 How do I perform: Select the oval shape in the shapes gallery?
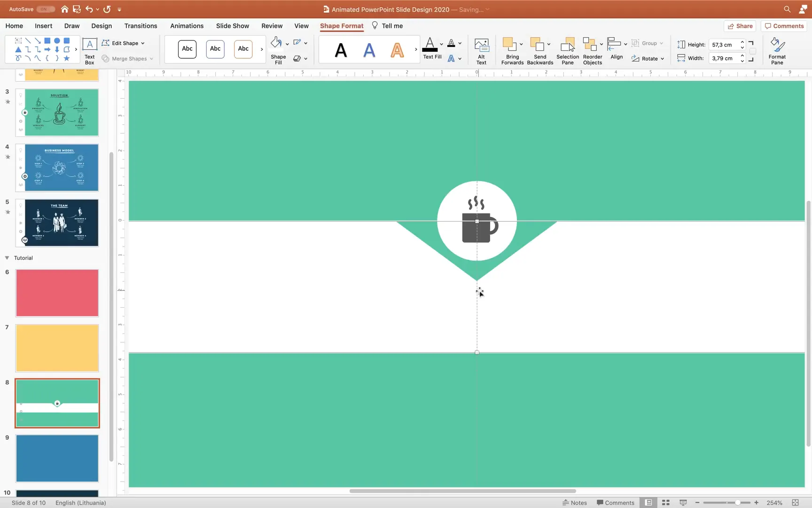(57, 40)
